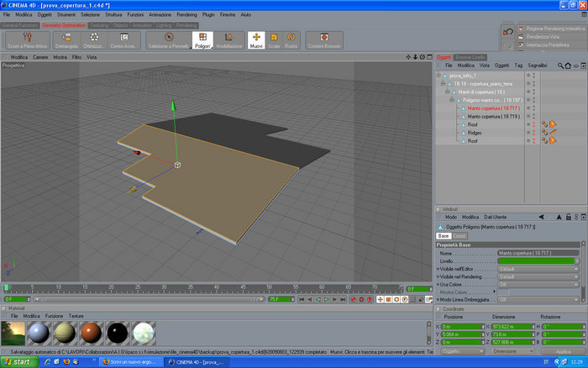
Task: Select the orange material sphere
Action: point(91,333)
